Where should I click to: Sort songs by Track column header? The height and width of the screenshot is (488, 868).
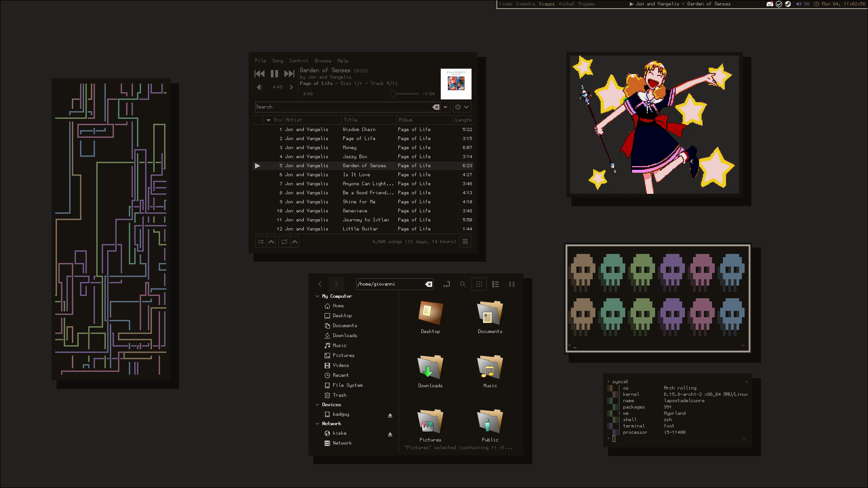click(x=274, y=120)
